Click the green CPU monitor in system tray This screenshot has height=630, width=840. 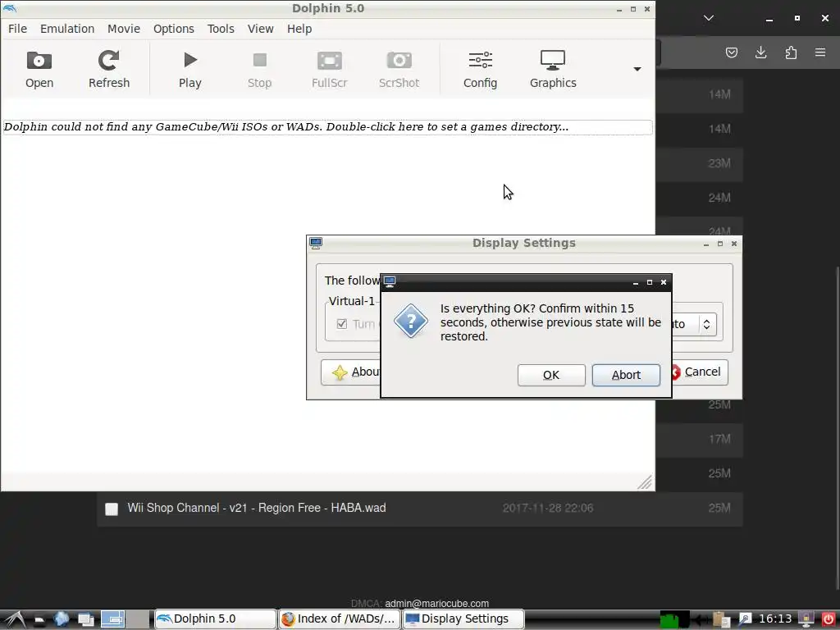[674, 619]
